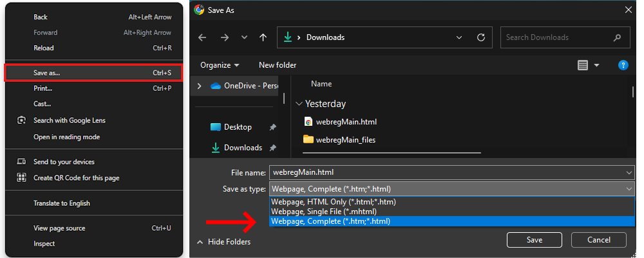Collapse the Yesterday group

(x=299, y=104)
